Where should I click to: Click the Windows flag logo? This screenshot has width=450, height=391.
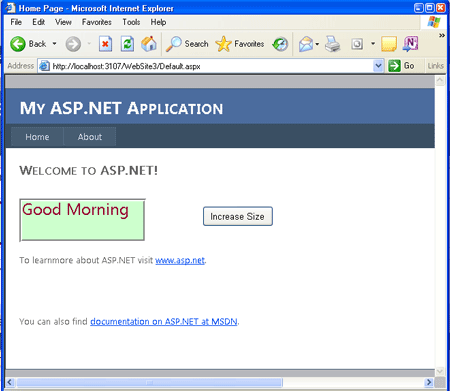coord(434,22)
